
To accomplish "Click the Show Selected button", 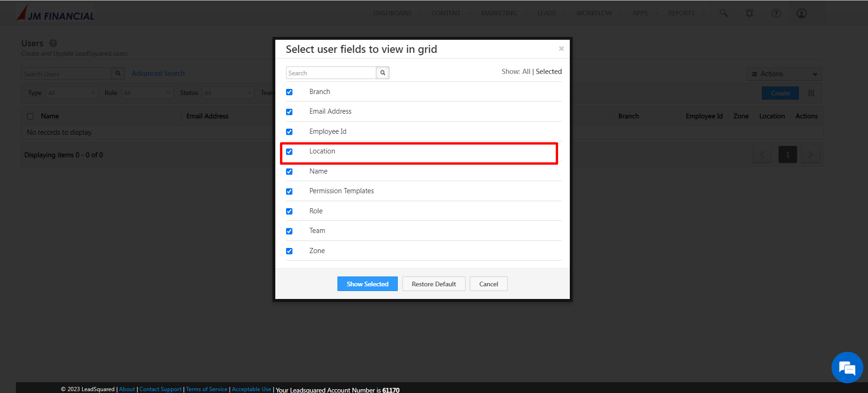I will pos(367,284).
